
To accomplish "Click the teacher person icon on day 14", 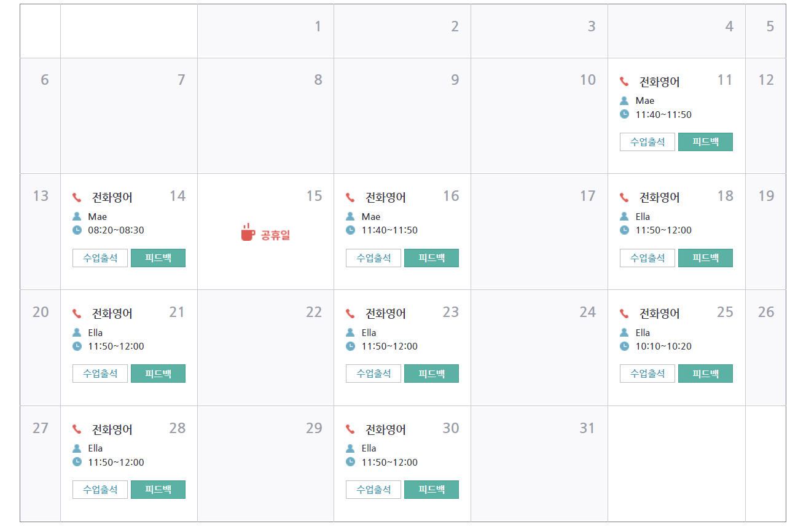I will [x=77, y=216].
